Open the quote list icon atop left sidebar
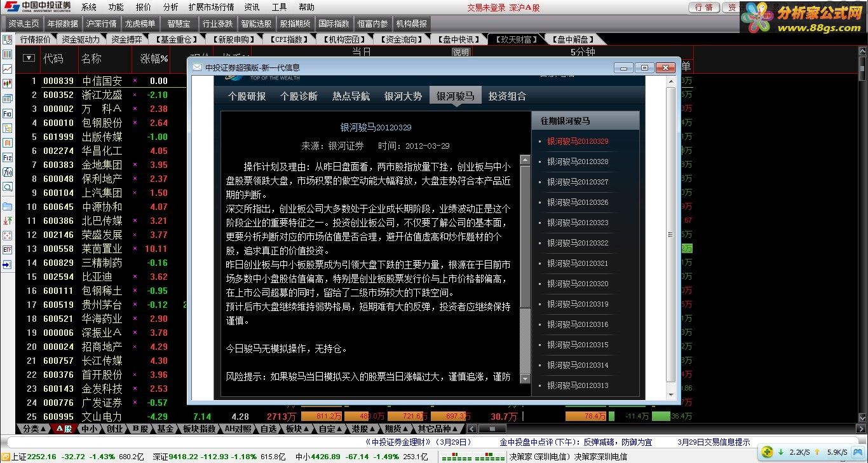The height and width of the screenshot is (463, 868). pyautogui.click(x=8, y=39)
